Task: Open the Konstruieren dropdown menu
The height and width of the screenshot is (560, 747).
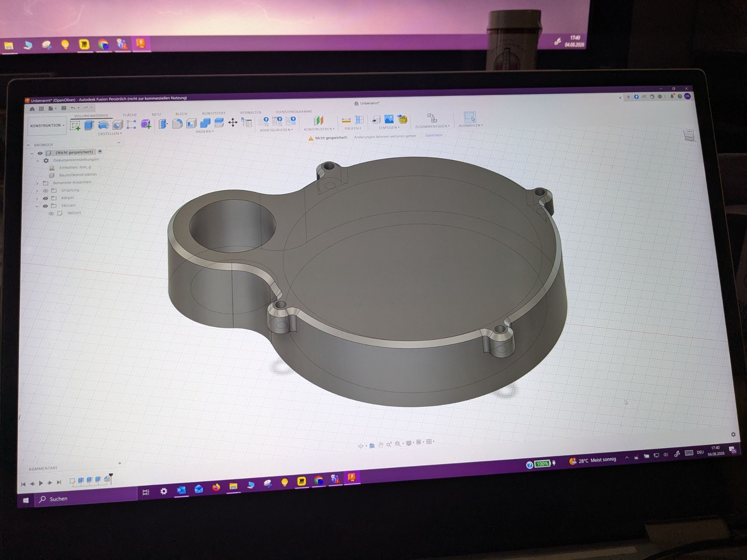Action: coord(319,129)
